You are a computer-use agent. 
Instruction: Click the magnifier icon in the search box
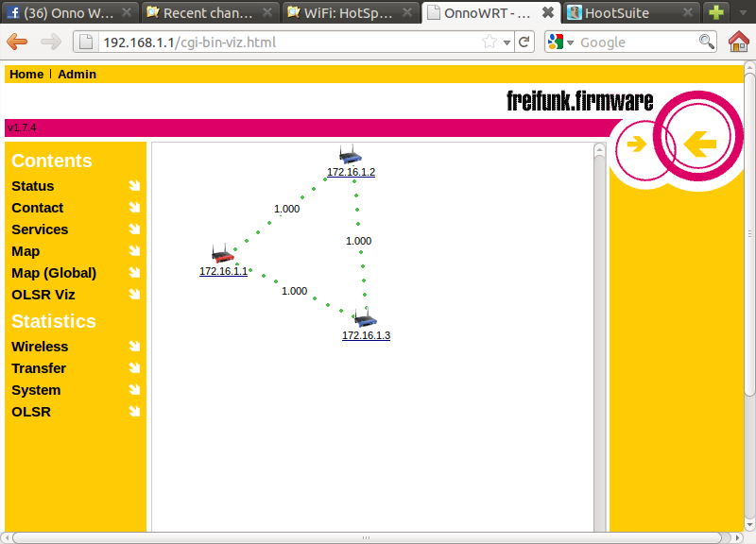point(706,42)
